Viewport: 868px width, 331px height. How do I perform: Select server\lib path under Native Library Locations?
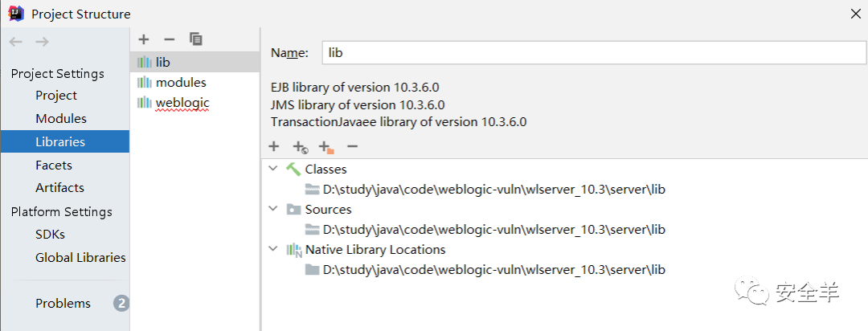coord(493,270)
